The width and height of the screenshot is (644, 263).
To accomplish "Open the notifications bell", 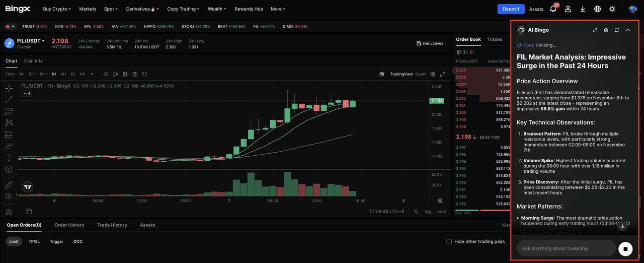I will tap(553, 9).
